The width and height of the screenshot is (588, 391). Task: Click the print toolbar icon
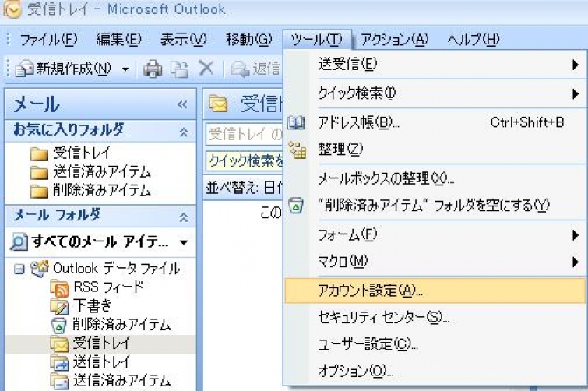tap(153, 69)
